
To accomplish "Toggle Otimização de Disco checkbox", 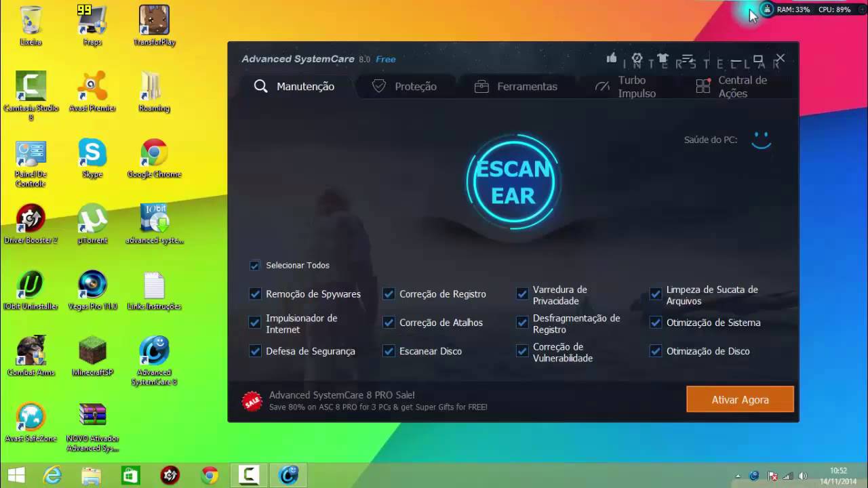I will coord(656,351).
